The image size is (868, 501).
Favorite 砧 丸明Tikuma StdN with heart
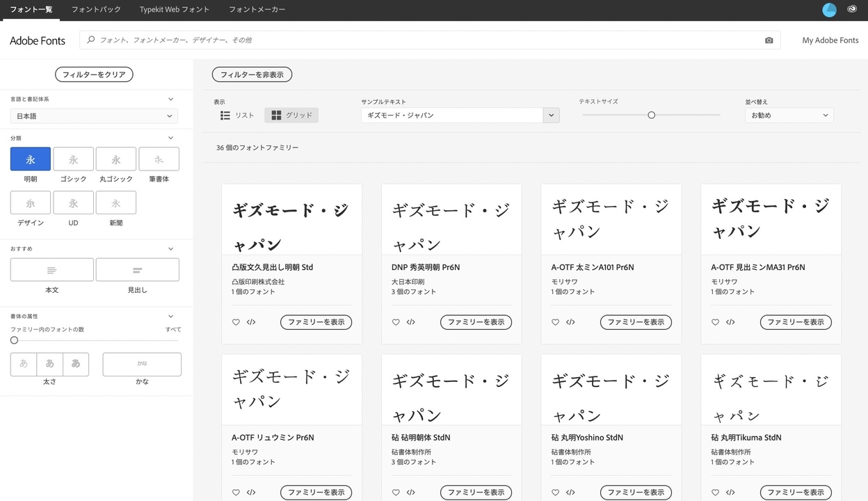(715, 493)
